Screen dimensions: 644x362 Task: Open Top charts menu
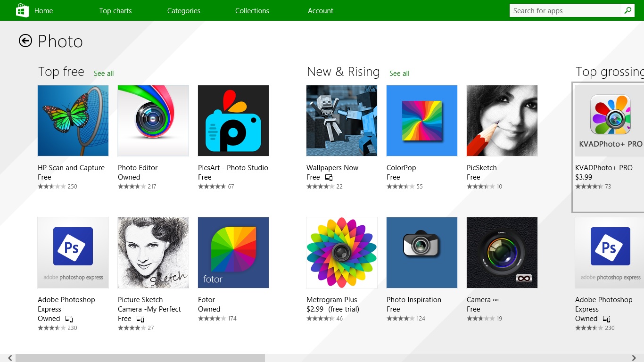tap(116, 10)
